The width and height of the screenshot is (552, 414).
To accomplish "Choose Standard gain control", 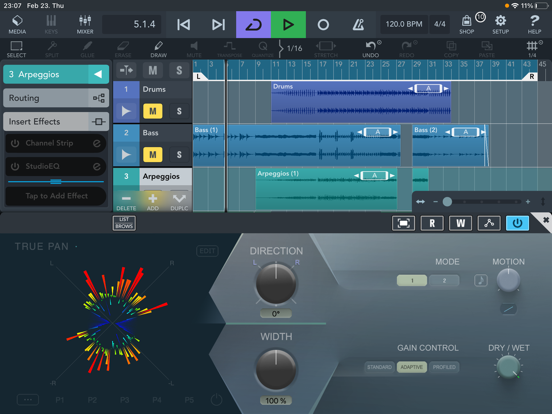I will click(379, 367).
